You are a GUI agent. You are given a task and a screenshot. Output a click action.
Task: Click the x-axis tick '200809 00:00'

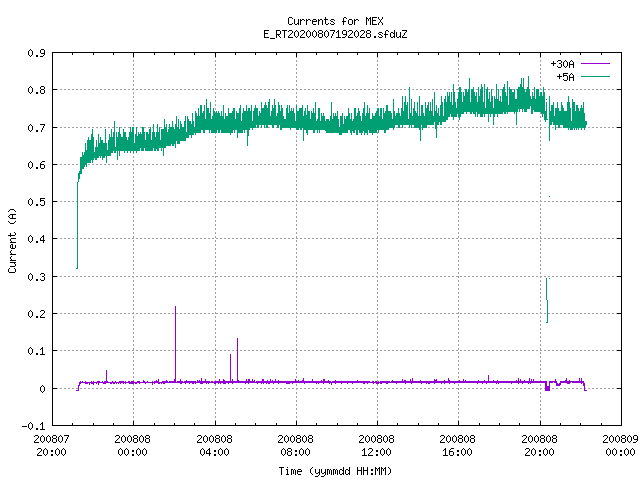[620, 445]
